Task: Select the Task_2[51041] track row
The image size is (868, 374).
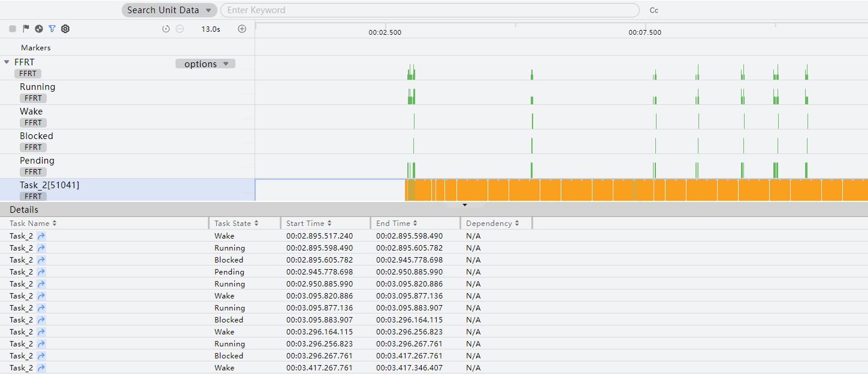Action: point(127,190)
